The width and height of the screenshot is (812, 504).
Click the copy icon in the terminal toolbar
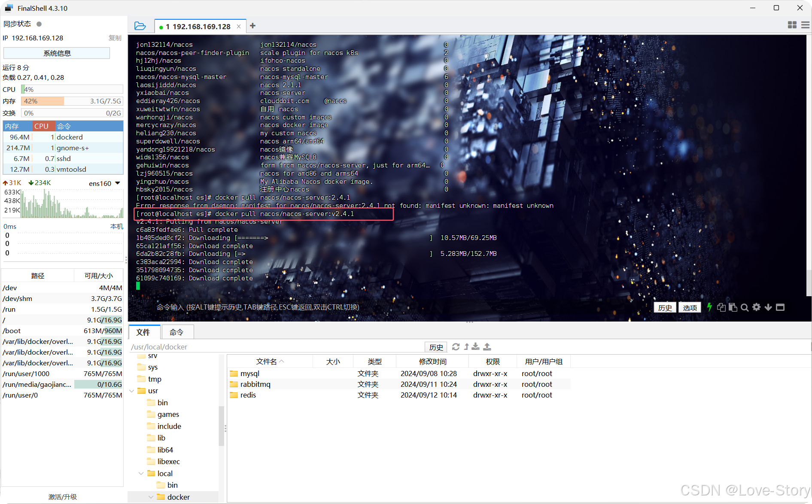coord(721,307)
